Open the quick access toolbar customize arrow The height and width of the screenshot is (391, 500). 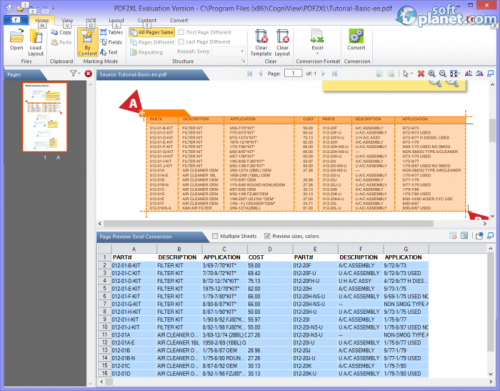click(x=53, y=8)
